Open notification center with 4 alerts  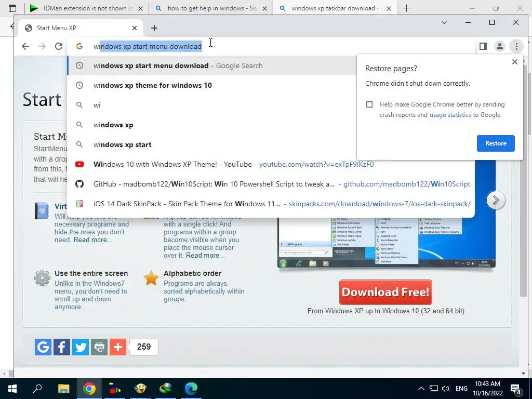click(x=516, y=389)
